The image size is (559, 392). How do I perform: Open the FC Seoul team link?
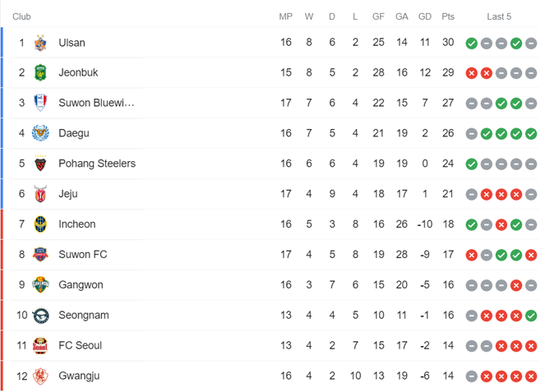click(80, 345)
